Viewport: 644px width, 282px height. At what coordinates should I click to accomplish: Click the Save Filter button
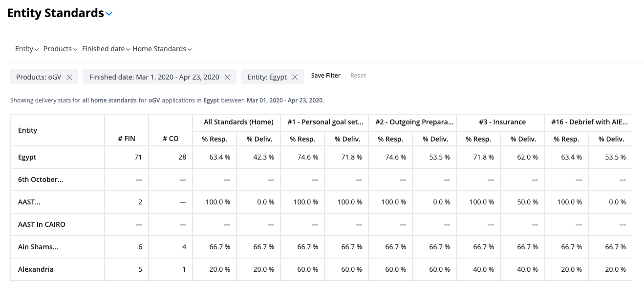click(326, 76)
